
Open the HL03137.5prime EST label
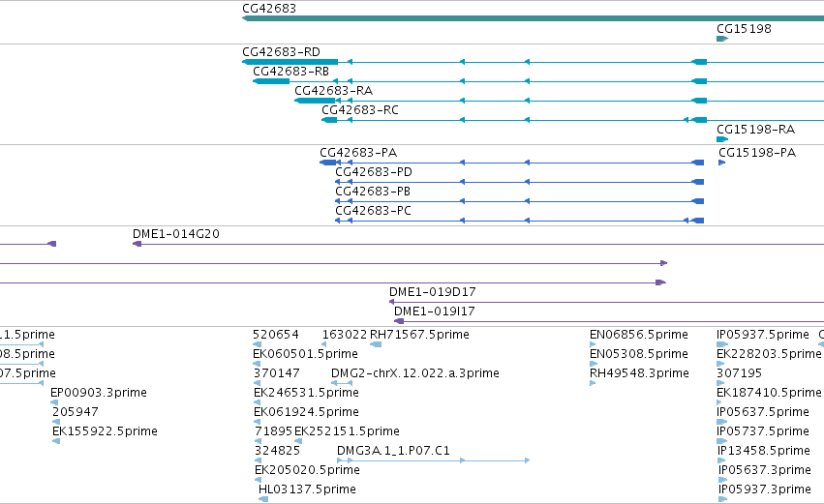pyautogui.click(x=307, y=490)
